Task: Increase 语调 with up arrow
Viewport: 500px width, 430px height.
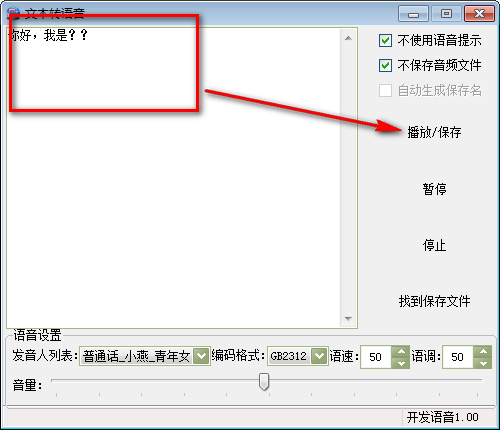Action: [x=483, y=352]
